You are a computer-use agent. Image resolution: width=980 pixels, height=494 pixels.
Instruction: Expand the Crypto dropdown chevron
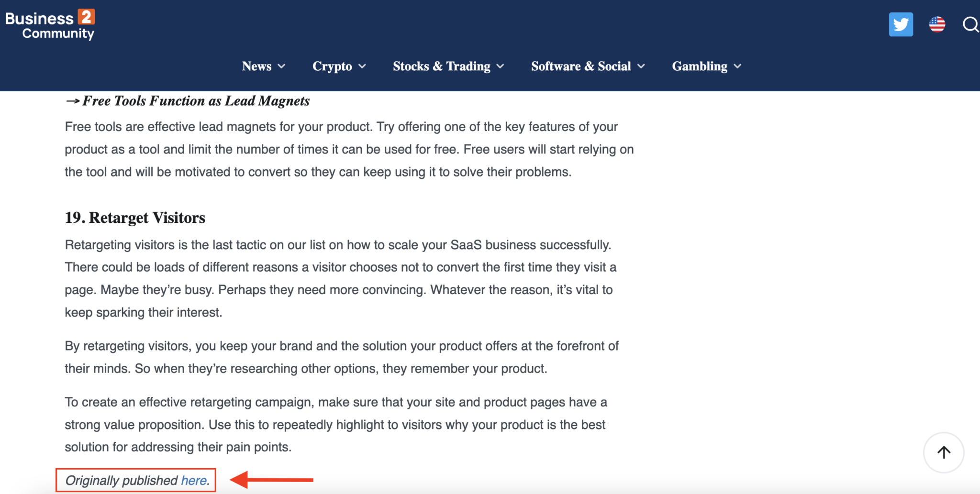(x=362, y=67)
